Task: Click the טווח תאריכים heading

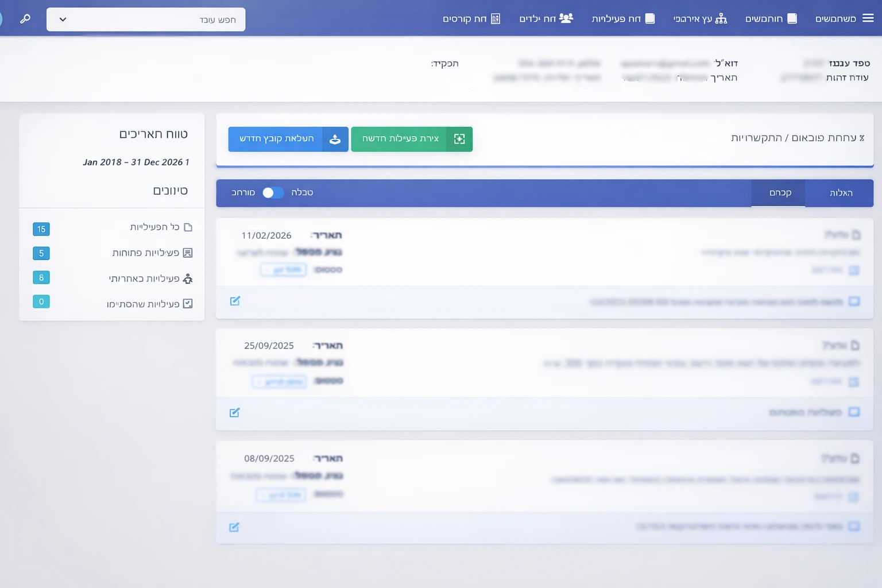Action: click(x=153, y=134)
